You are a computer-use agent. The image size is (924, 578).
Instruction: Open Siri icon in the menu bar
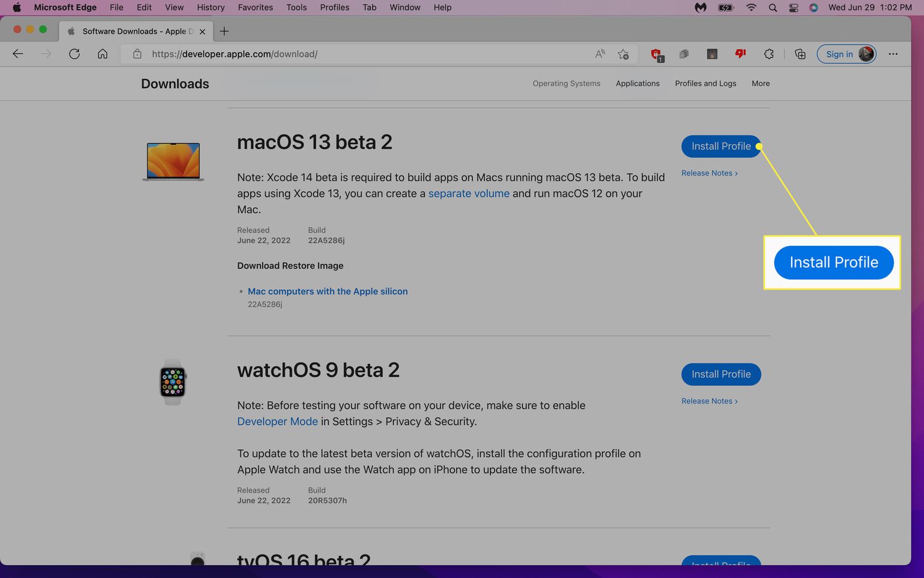(814, 7)
